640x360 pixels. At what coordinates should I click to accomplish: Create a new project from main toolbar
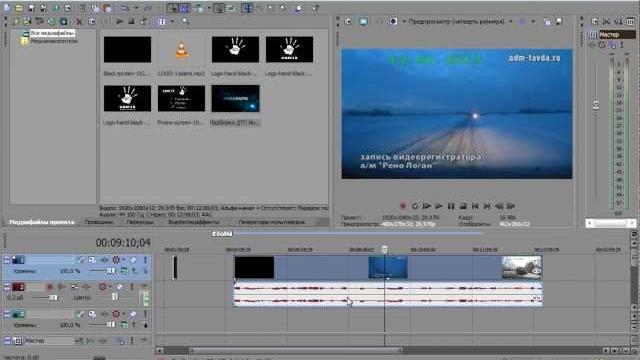(7, 8)
